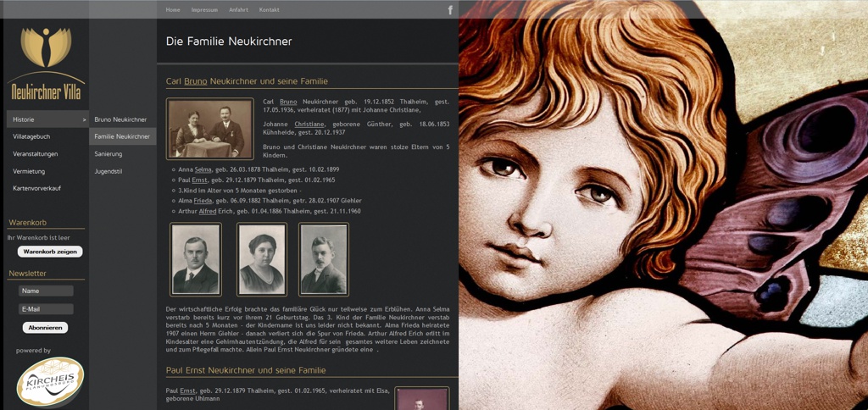This screenshot has width=868, height=410.
Task: Open Villatagebuch in sidebar
Action: click(x=31, y=136)
